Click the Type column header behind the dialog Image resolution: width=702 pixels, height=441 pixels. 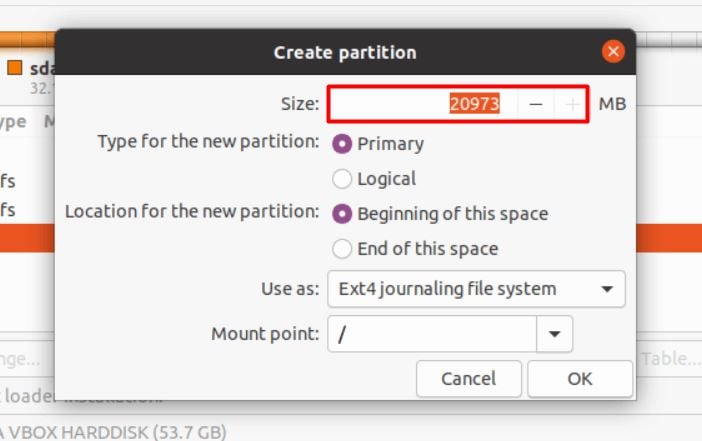pos(12,121)
